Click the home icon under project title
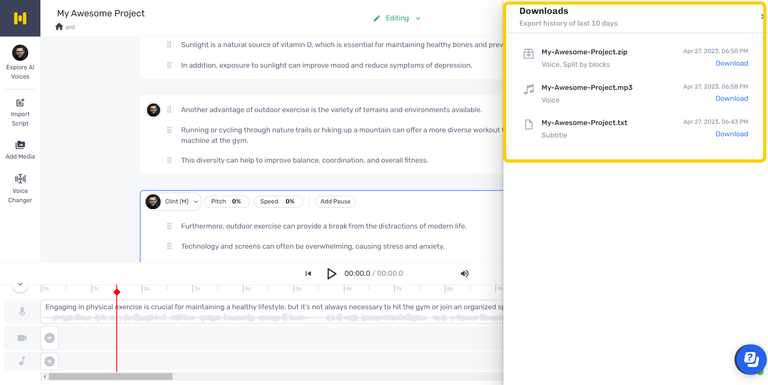Image resolution: width=768 pixels, height=385 pixels. pyautogui.click(x=59, y=27)
